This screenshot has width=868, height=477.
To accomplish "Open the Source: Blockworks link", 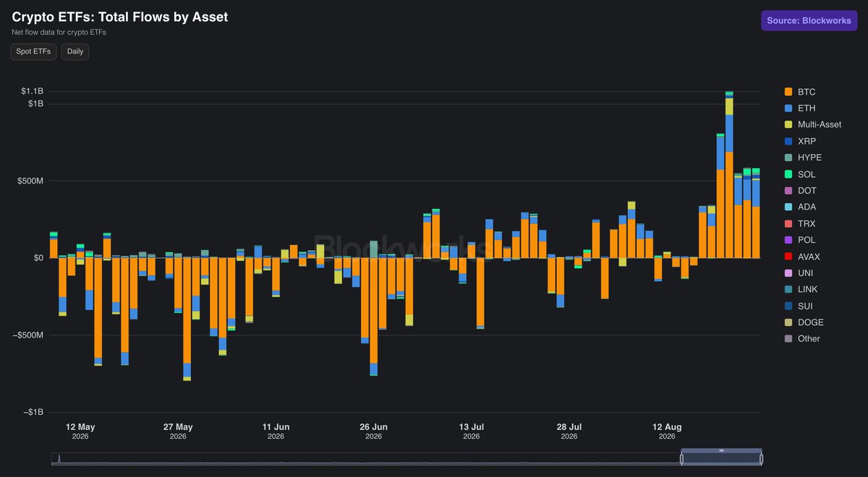I will click(809, 21).
